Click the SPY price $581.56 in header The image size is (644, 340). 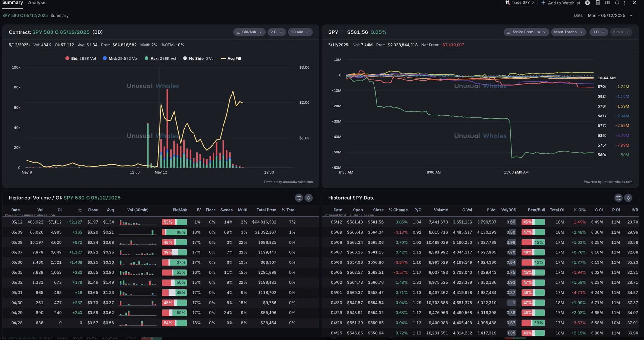pyautogui.click(x=357, y=32)
